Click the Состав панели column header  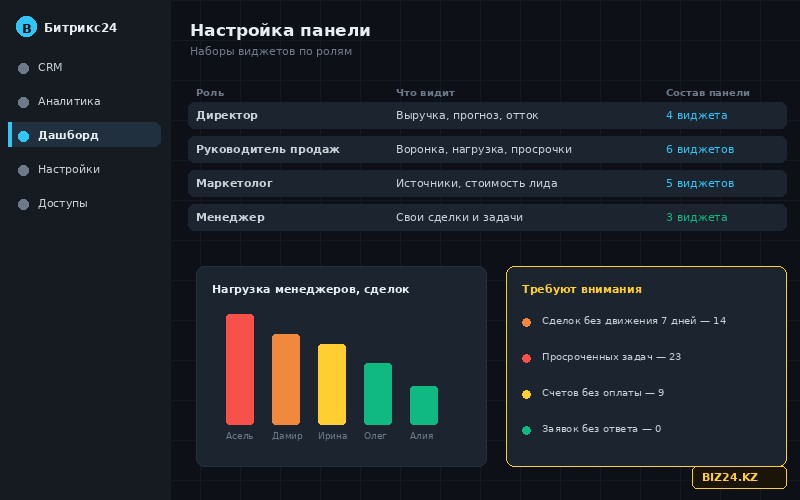708,93
